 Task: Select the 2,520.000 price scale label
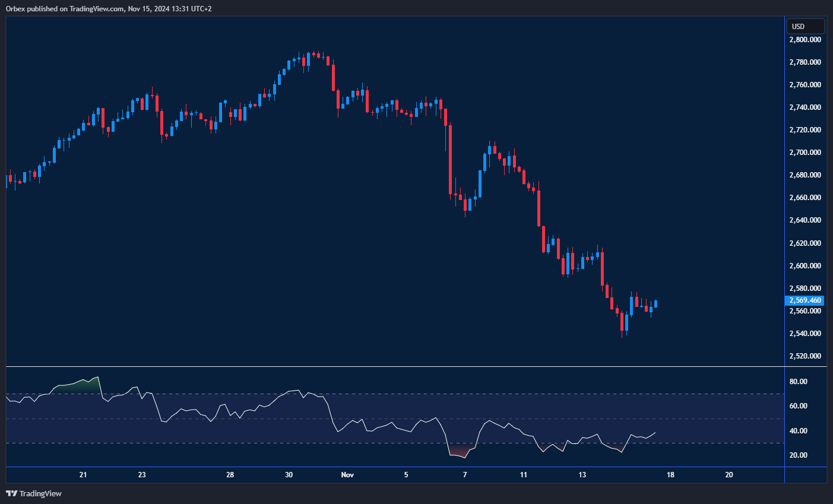pos(805,356)
